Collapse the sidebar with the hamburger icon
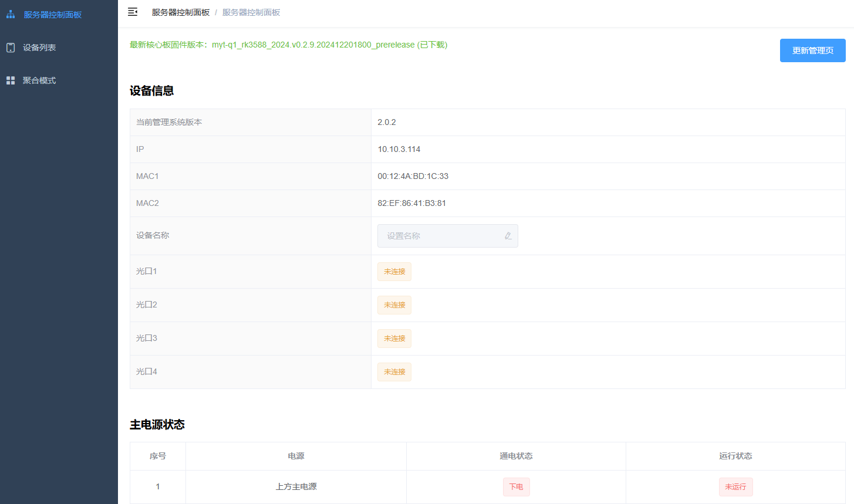The height and width of the screenshot is (504, 854). coord(133,12)
